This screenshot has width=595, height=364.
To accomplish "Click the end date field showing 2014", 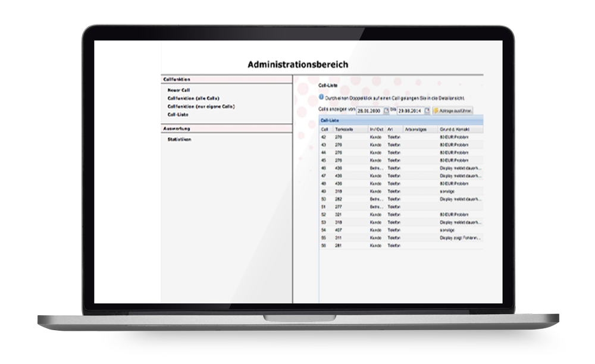I will tap(410, 111).
